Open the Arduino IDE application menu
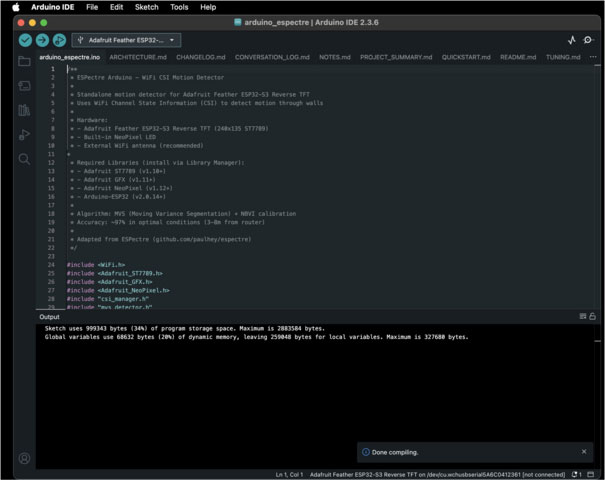The image size is (605, 480). coord(52,7)
